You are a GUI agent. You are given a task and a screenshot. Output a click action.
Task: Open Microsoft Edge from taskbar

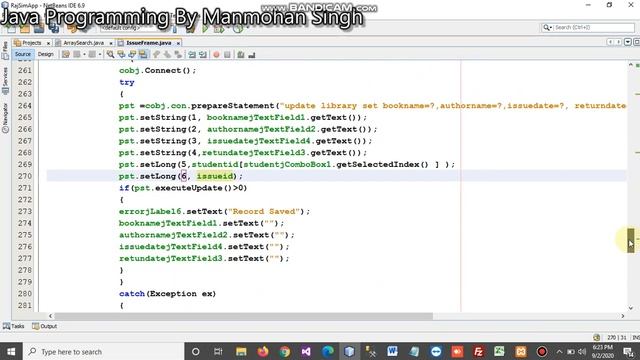328,351
